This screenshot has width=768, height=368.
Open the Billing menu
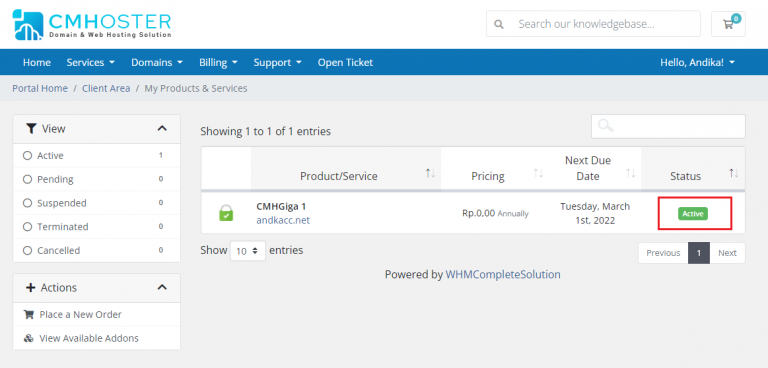point(218,62)
